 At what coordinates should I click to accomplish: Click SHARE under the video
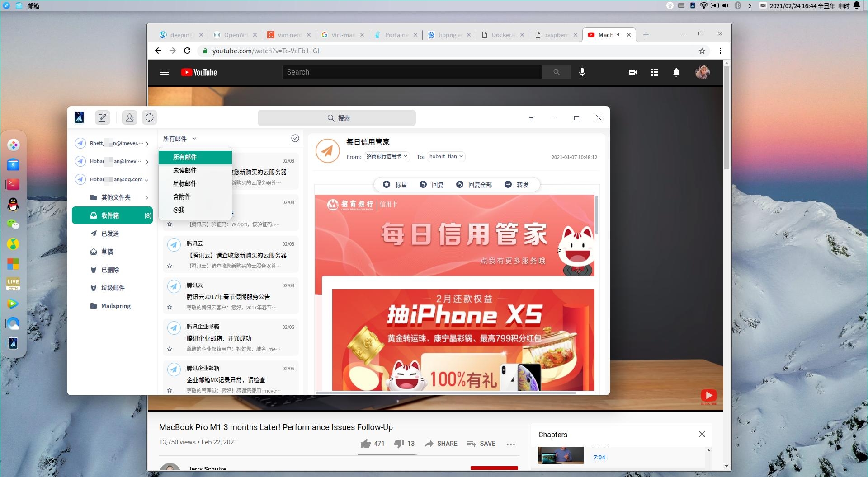441,444
